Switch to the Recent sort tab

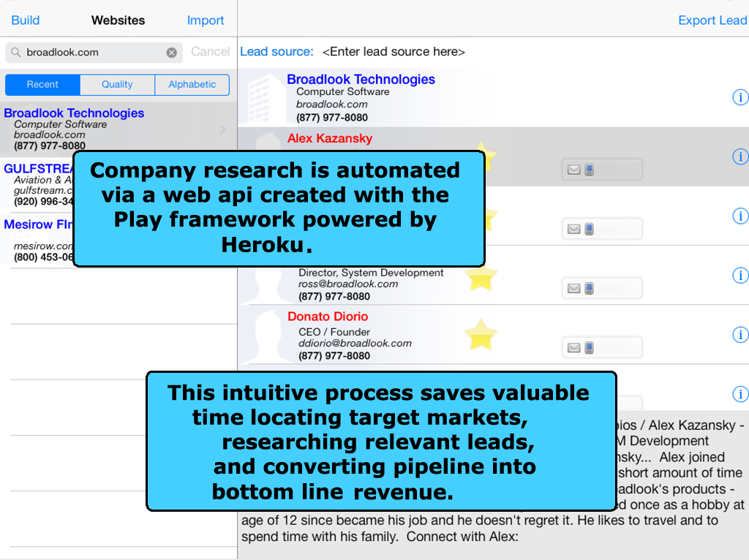point(42,85)
